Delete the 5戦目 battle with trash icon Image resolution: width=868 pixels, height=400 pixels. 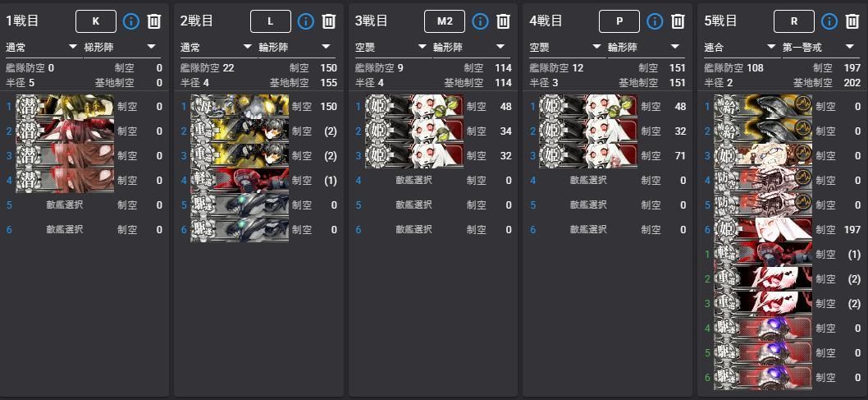(852, 21)
